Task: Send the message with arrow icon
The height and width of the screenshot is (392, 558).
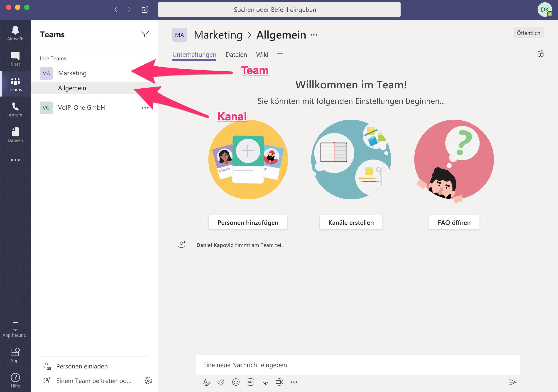Action: point(513,382)
